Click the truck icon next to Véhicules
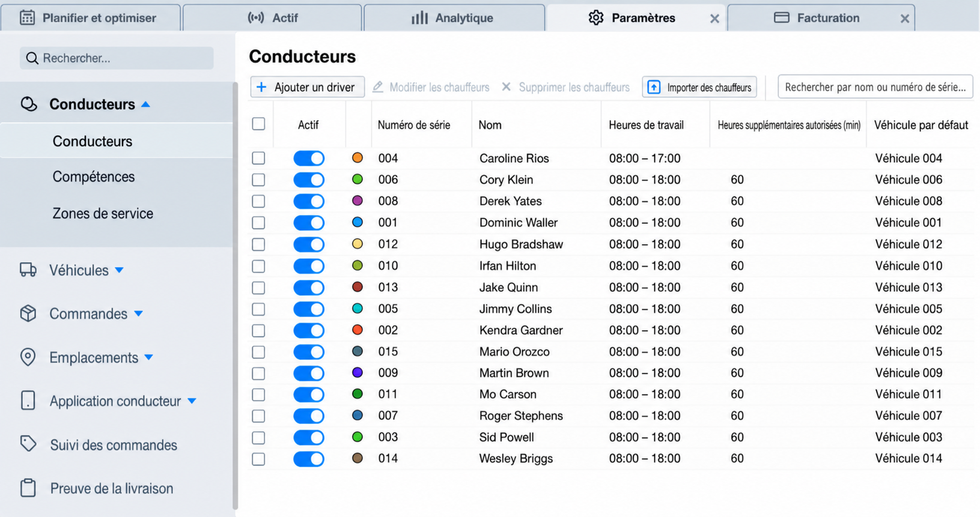 pos(28,270)
